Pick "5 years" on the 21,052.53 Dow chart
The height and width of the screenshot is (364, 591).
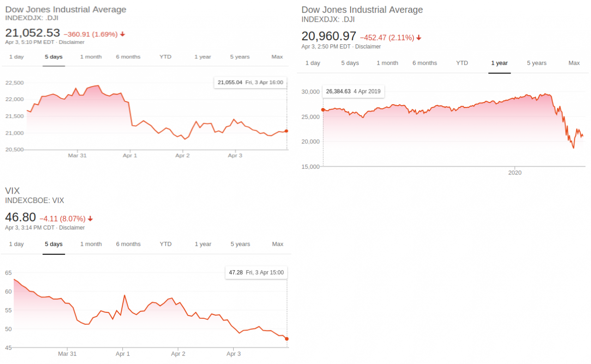click(x=240, y=57)
